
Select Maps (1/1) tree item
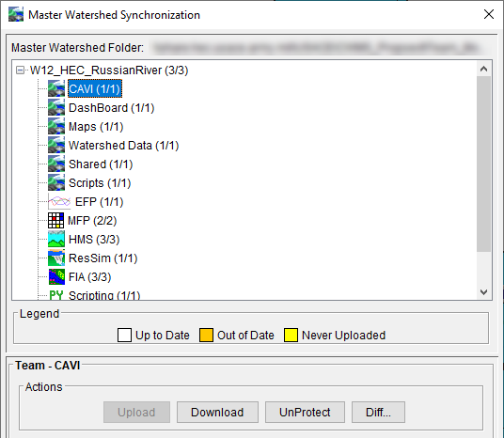click(96, 127)
